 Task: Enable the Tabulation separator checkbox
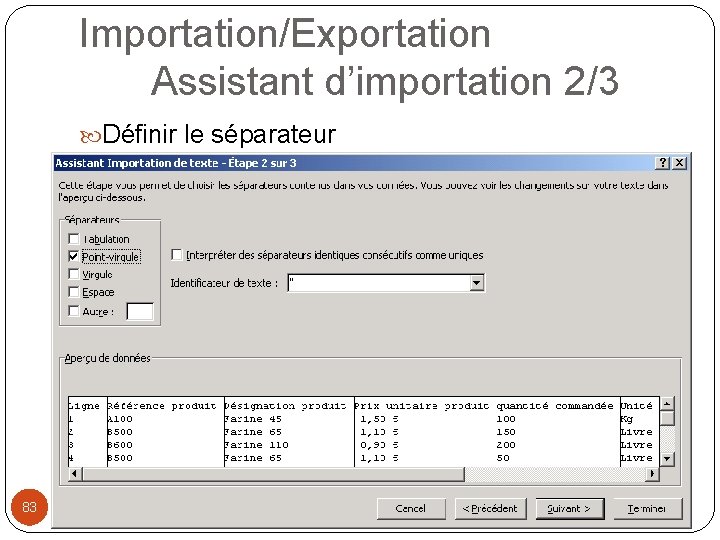click(x=73, y=239)
